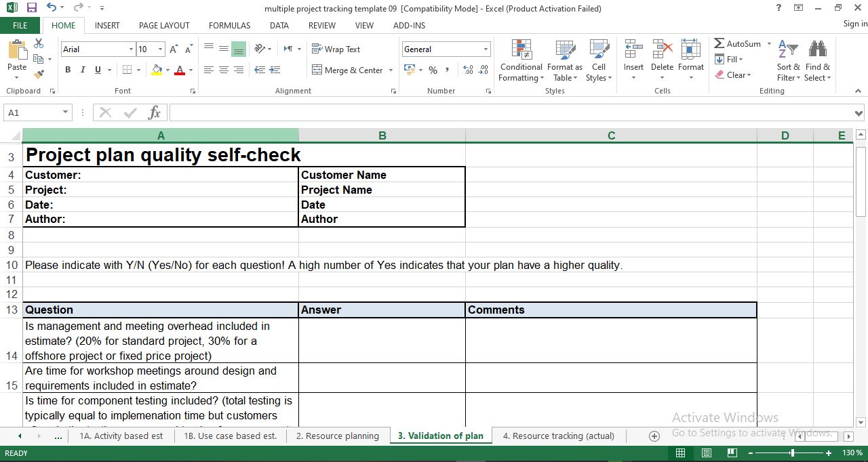Copy selection with the Copy icon

(x=39, y=59)
